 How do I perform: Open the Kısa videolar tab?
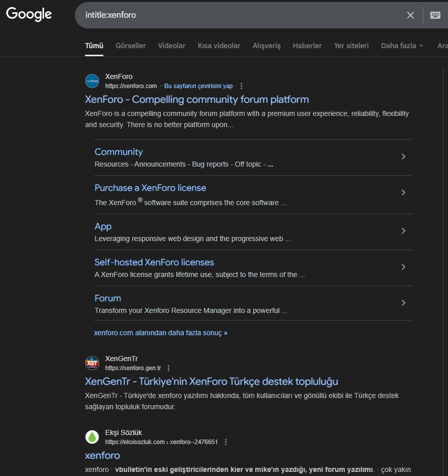(x=219, y=46)
